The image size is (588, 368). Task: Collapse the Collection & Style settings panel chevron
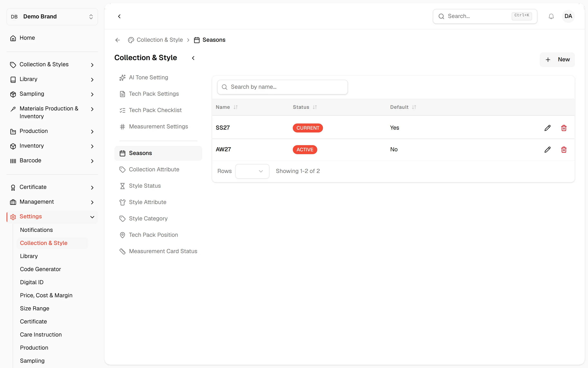pyautogui.click(x=193, y=58)
